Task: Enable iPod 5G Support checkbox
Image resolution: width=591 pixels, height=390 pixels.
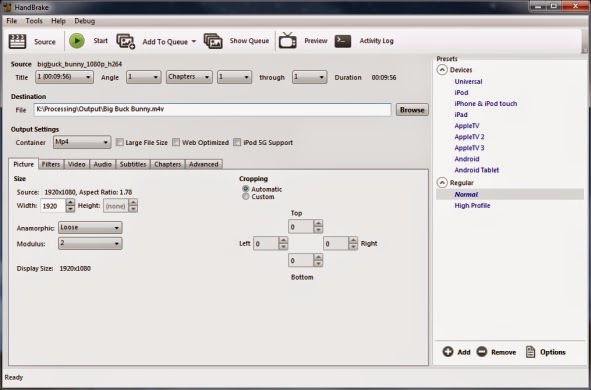Action: pos(237,142)
